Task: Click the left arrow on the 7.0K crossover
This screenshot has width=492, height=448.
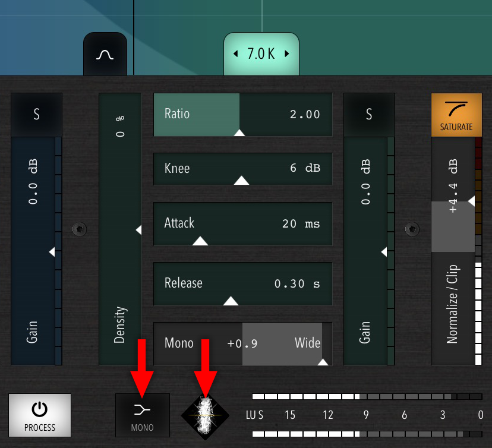Action: [x=236, y=53]
